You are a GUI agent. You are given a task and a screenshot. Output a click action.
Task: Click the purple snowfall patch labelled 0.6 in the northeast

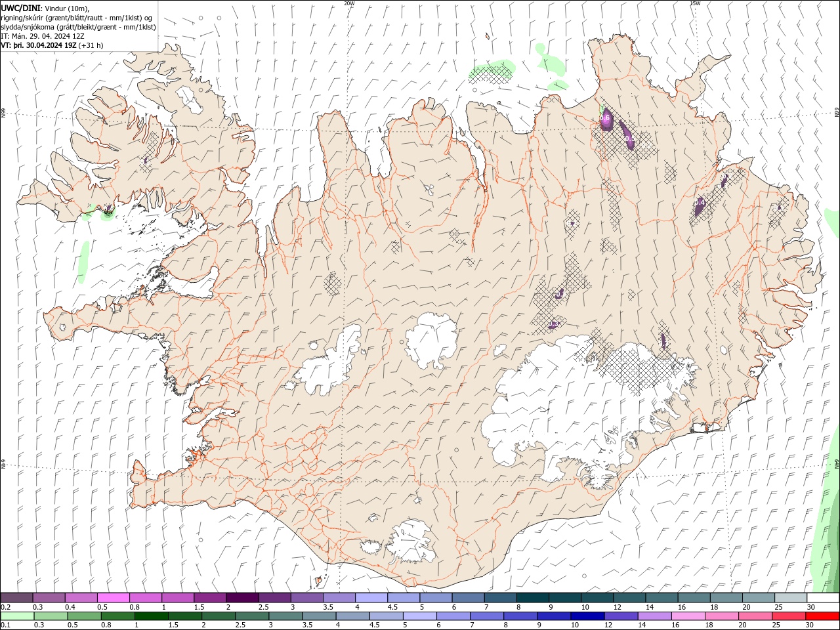coord(606,119)
